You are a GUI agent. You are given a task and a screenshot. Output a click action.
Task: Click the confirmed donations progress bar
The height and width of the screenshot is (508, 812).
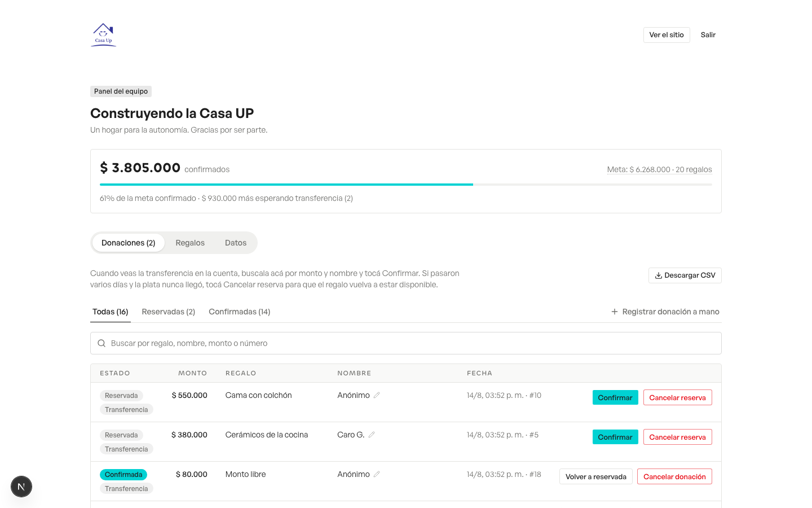[x=406, y=185]
